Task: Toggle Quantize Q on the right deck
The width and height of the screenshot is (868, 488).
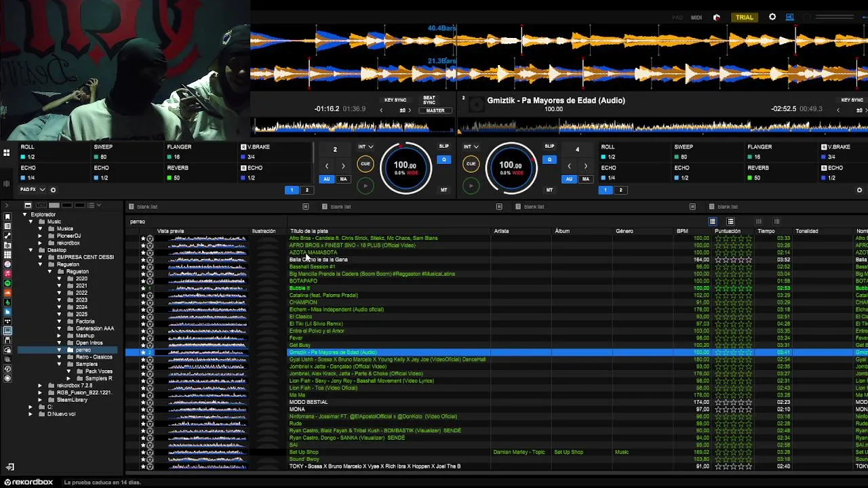Action: click(x=550, y=160)
